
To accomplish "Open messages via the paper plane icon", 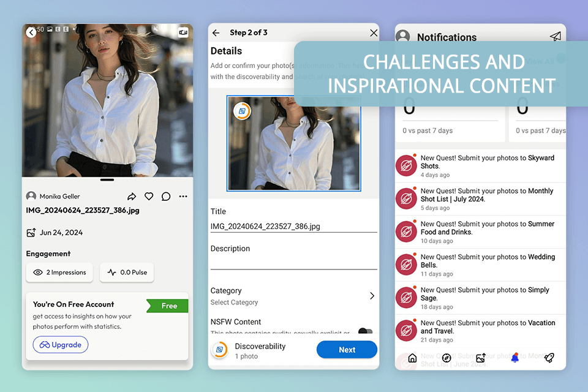I will point(556,36).
